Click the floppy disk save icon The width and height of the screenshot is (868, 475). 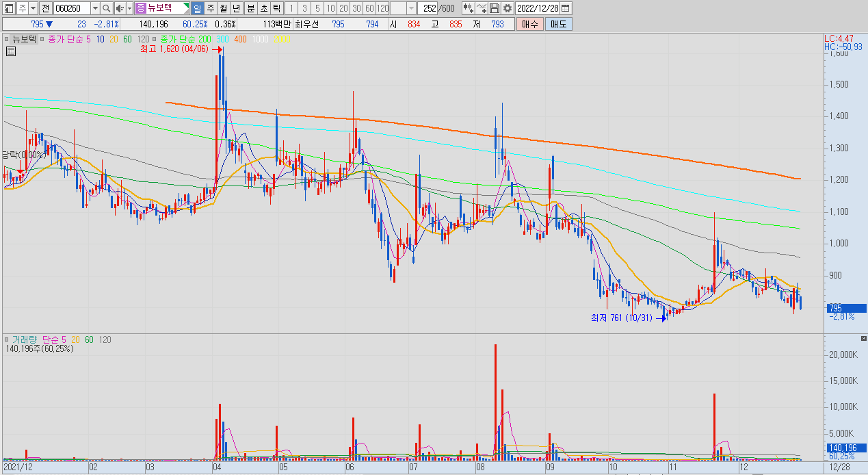tap(494, 8)
